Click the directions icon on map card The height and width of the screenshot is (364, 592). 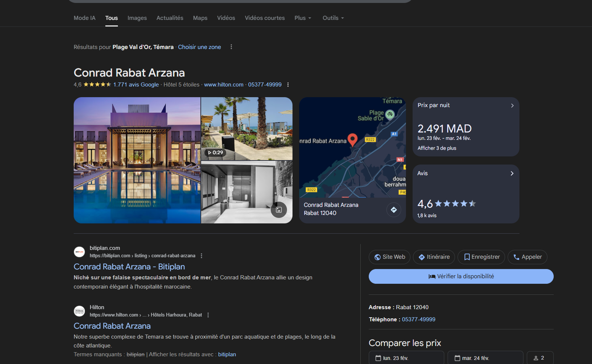(x=394, y=210)
